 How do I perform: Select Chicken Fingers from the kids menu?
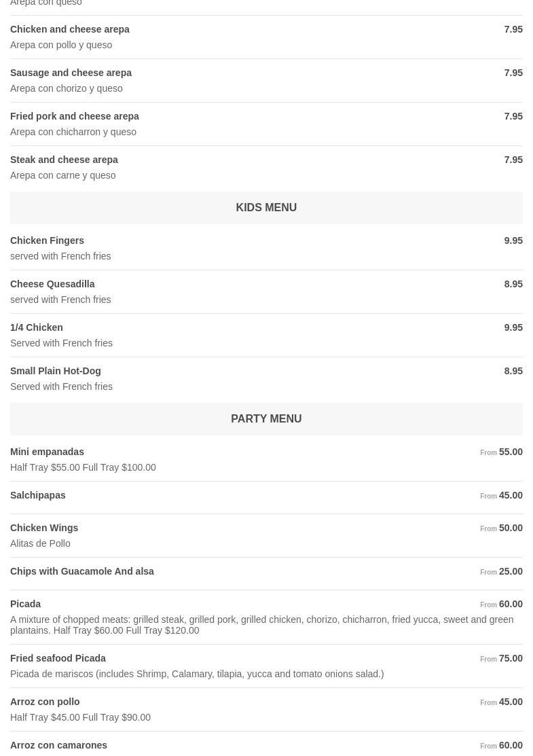[x=48, y=241]
